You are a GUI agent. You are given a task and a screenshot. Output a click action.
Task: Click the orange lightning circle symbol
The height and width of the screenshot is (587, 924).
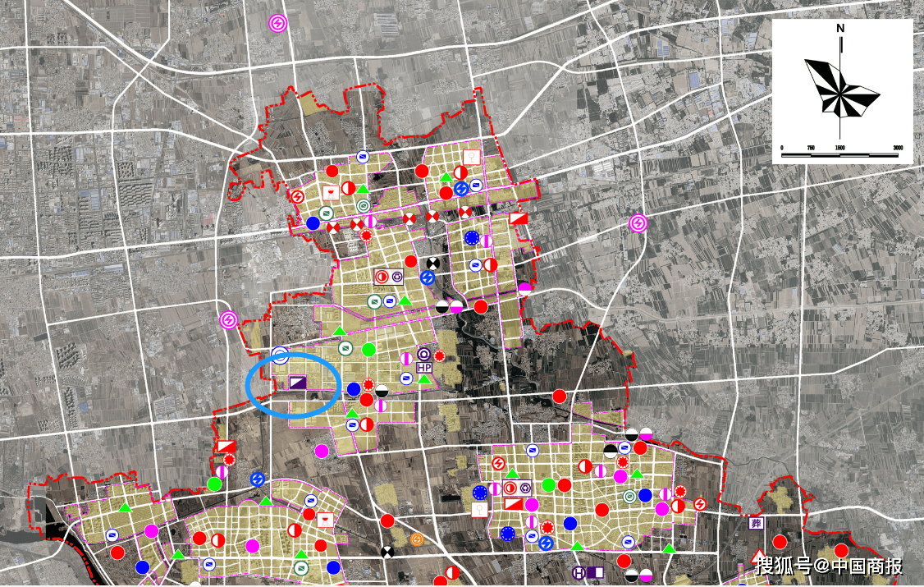[x=417, y=540]
